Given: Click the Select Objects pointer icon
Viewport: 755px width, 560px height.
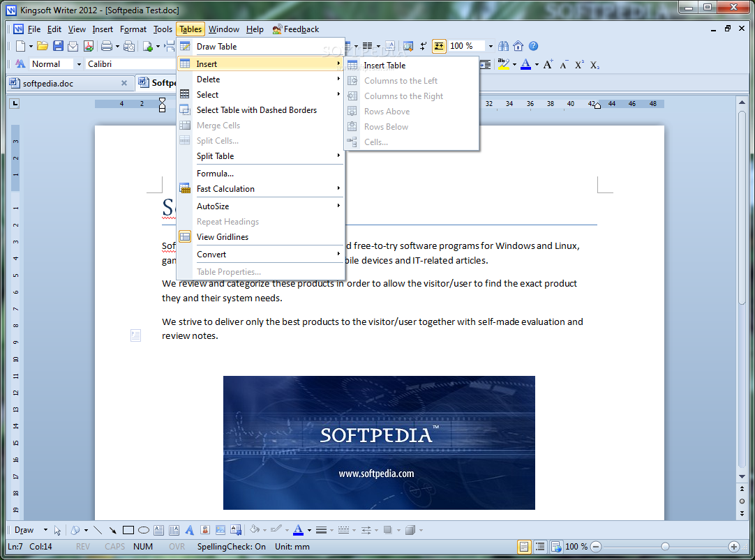Looking at the screenshot, I should tap(57, 530).
